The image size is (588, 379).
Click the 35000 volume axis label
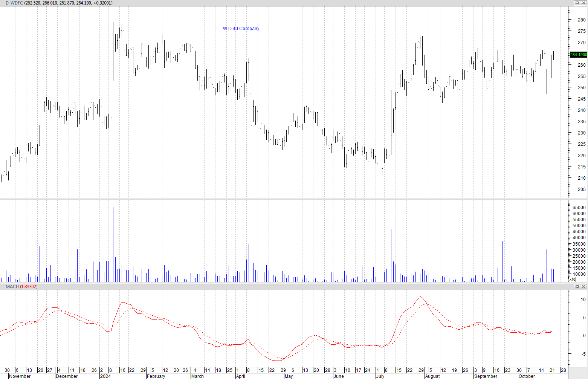point(579,244)
